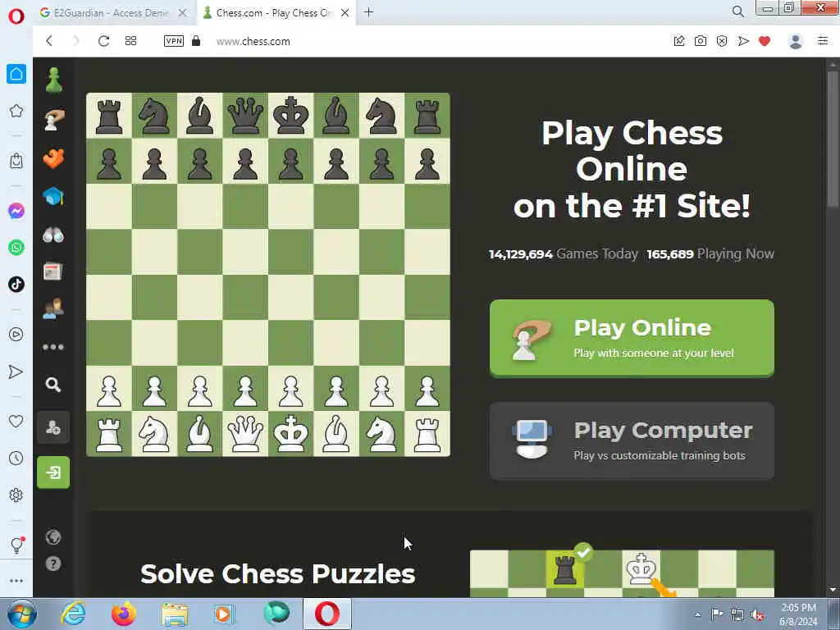
Task: Click the edit page pencil icon
Action: (x=679, y=41)
